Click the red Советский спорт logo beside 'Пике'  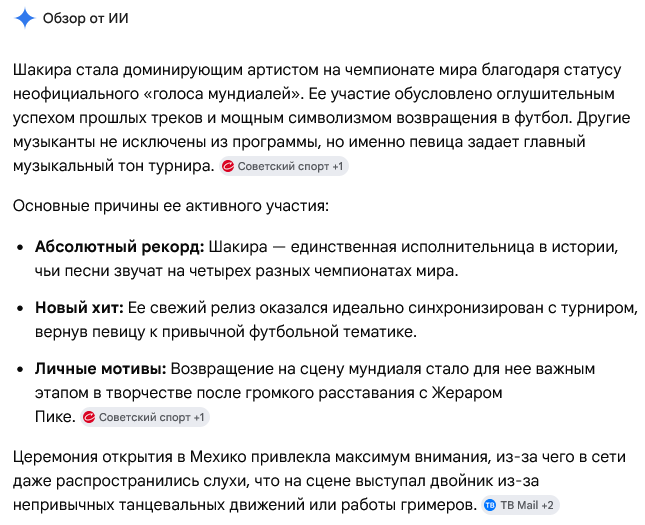coord(89,417)
